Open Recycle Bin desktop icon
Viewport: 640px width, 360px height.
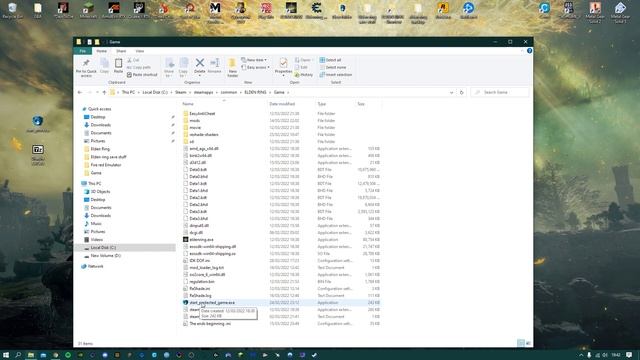tap(12, 11)
